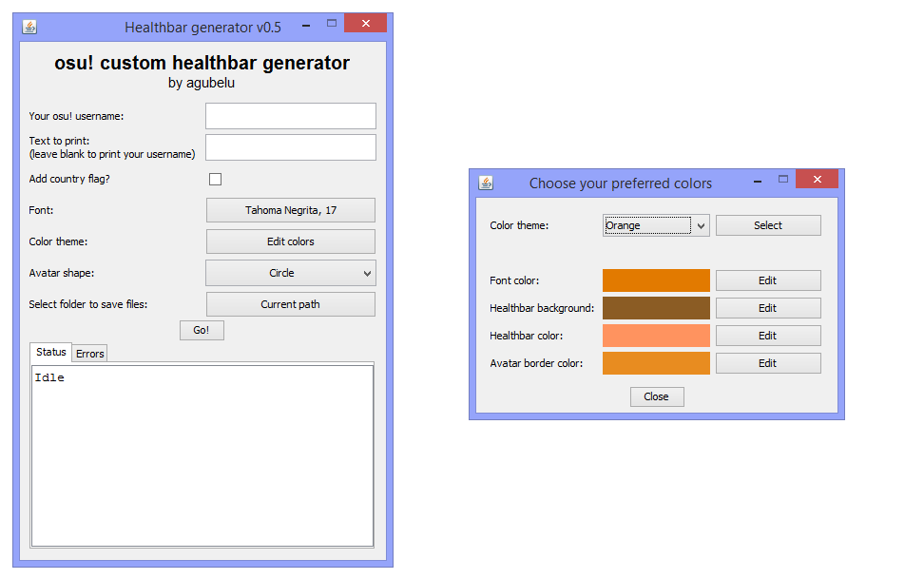
Task: Close the Healthbar generator window
Action: (x=365, y=23)
